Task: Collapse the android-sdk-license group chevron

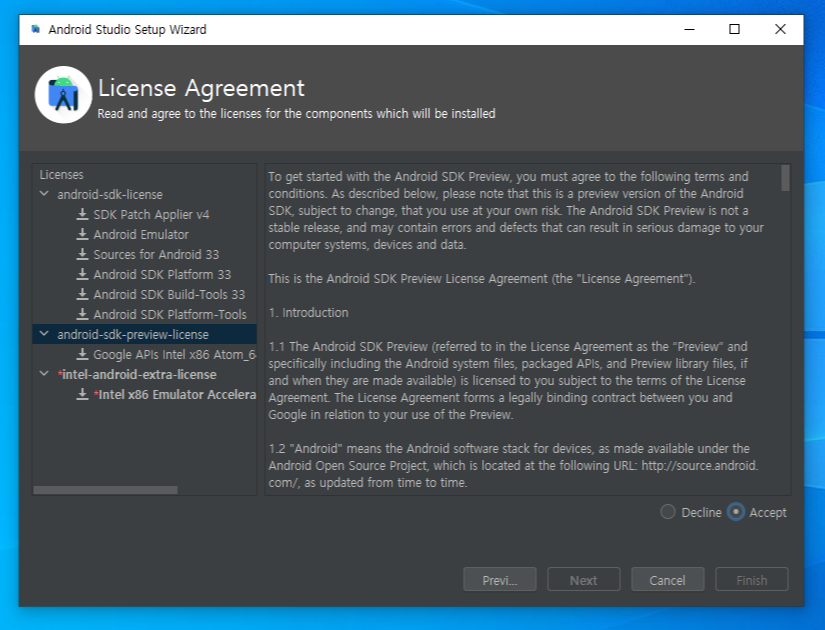Action: click(44, 194)
